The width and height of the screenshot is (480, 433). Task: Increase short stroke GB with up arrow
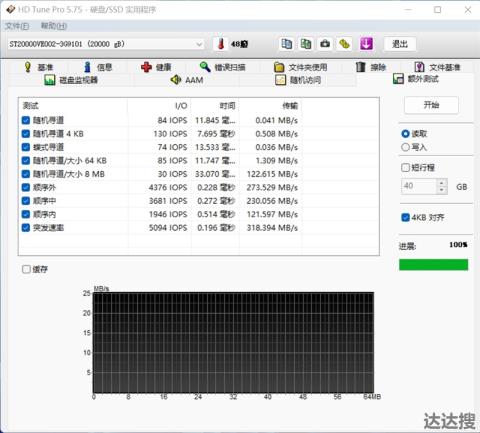click(442, 183)
